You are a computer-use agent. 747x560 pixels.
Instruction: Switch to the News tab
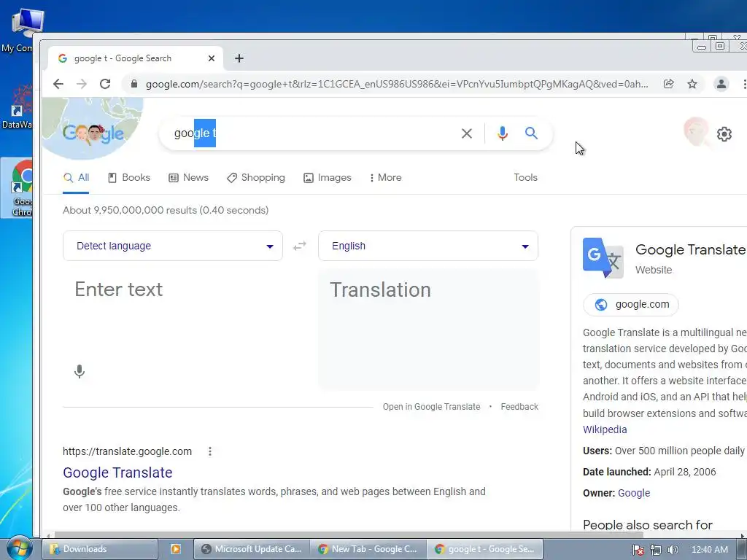coord(189,178)
